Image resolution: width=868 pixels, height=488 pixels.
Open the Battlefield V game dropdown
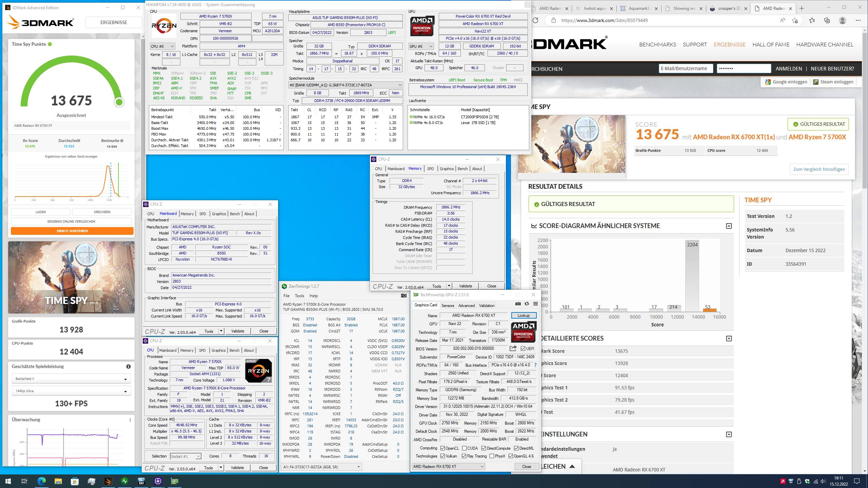[71, 379]
